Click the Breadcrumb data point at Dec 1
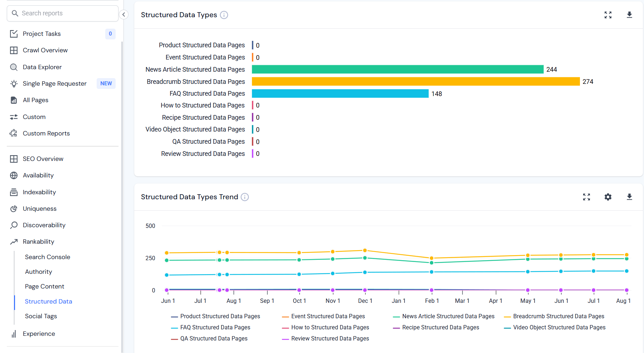 [x=365, y=251]
